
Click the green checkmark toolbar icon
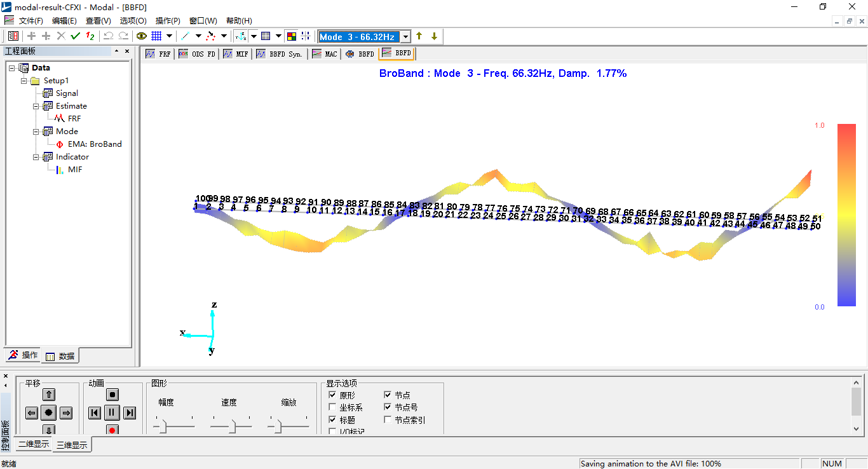(x=76, y=36)
